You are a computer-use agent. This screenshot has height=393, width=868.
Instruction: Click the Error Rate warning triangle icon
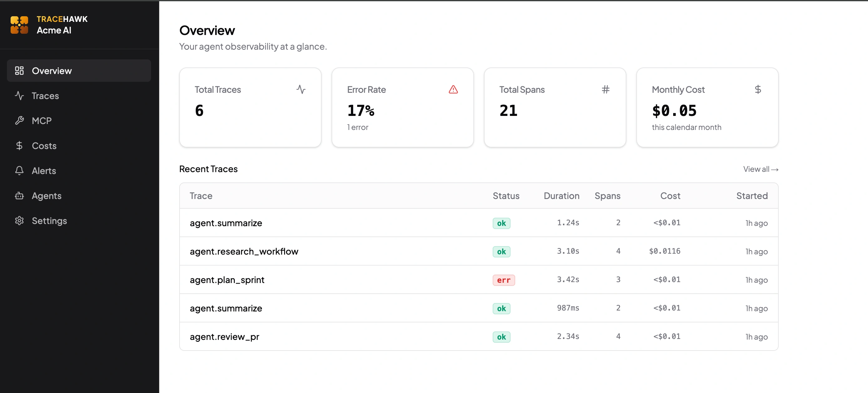coord(453,90)
